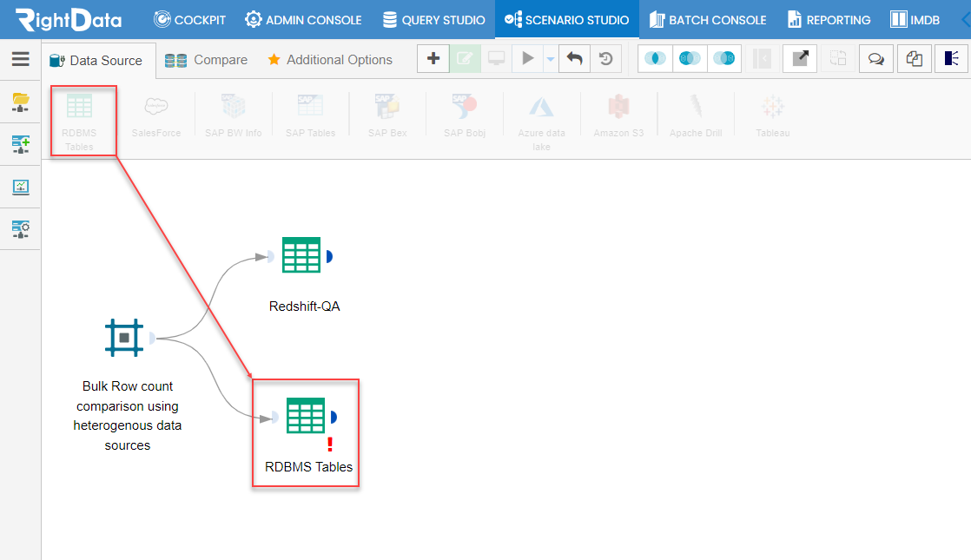Click the output port of Bulk Row count node

pos(152,338)
